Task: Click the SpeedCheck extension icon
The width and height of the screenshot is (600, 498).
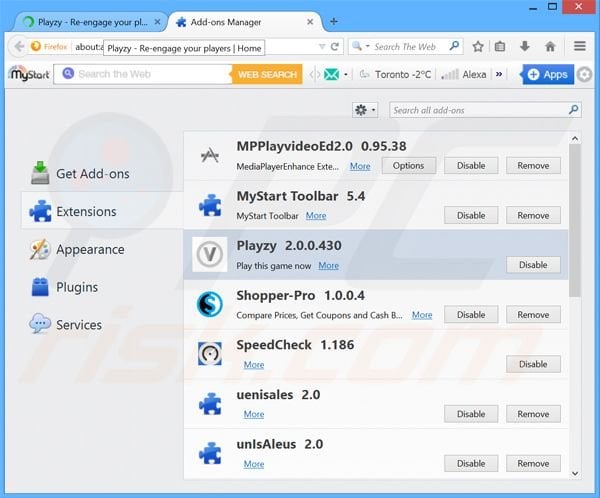Action: pyautogui.click(x=210, y=353)
